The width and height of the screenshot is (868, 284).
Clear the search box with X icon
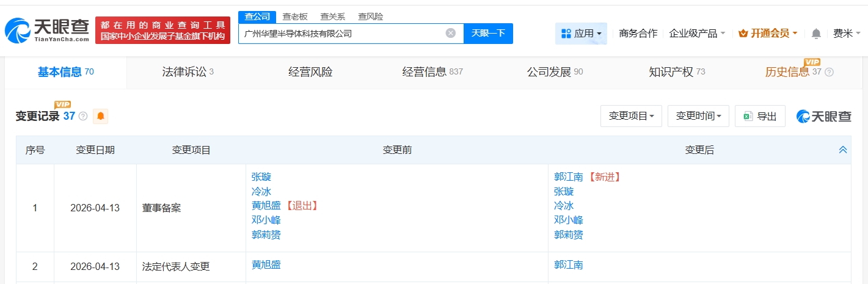tap(451, 34)
